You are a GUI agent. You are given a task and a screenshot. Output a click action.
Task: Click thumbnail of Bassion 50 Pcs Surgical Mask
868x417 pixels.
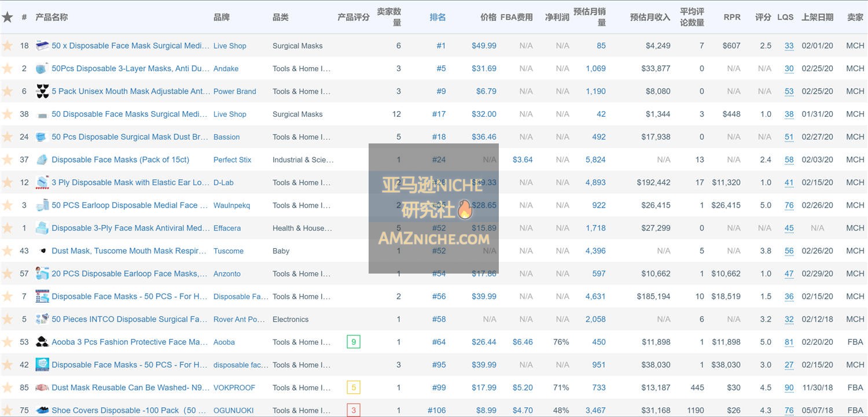(x=42, y=137)
